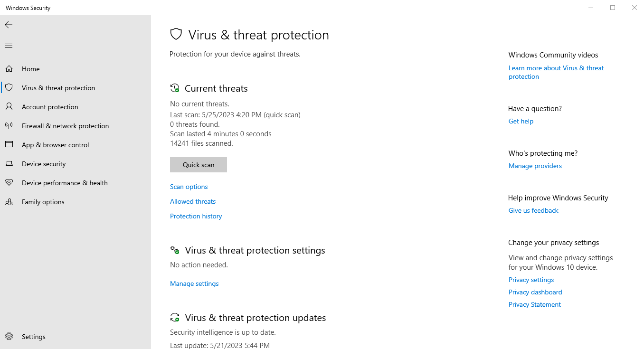The height and width of the screenshot is (349, 644).
Task: Open the Privacy dashboard link
Action: 535,292
